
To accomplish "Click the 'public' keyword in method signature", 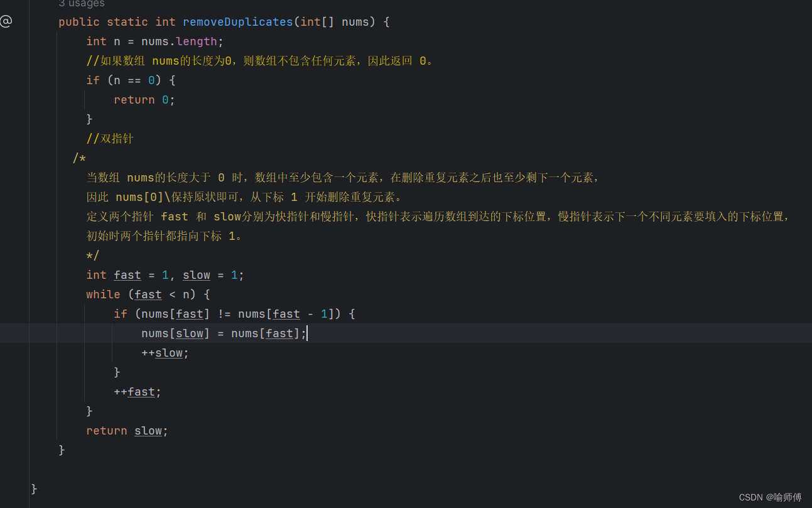I will pos(79,22).
